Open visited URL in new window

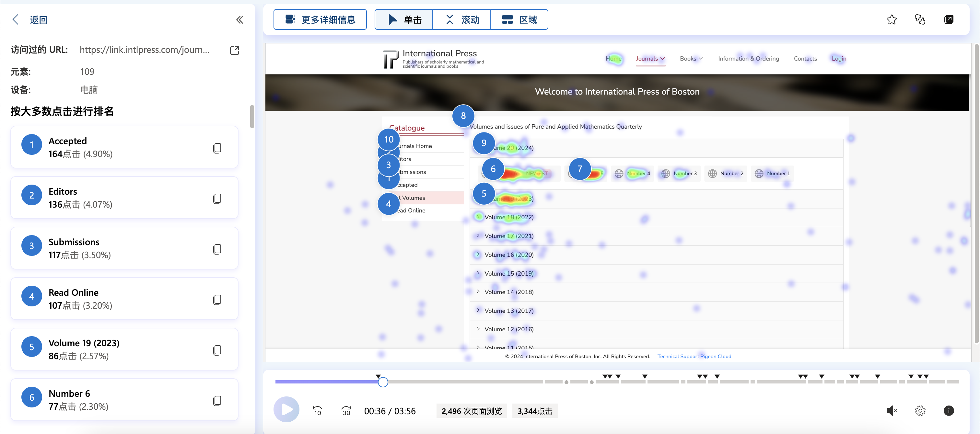tap(235, 50)
